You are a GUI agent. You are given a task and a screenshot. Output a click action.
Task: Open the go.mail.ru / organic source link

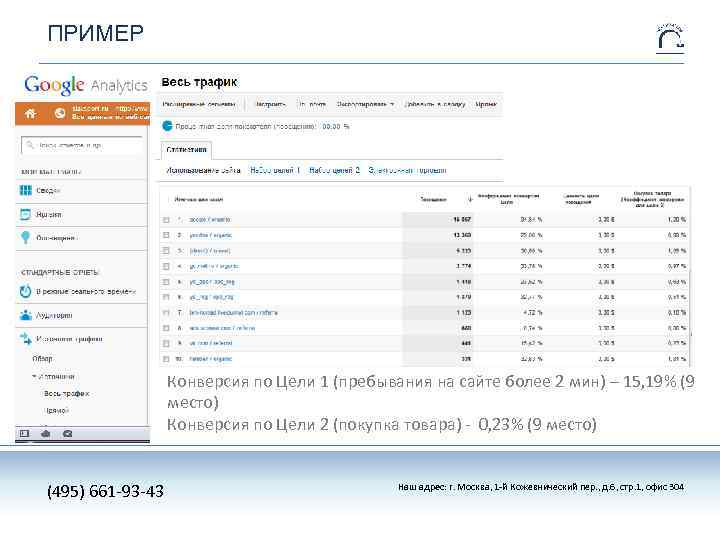pos(214,266)
